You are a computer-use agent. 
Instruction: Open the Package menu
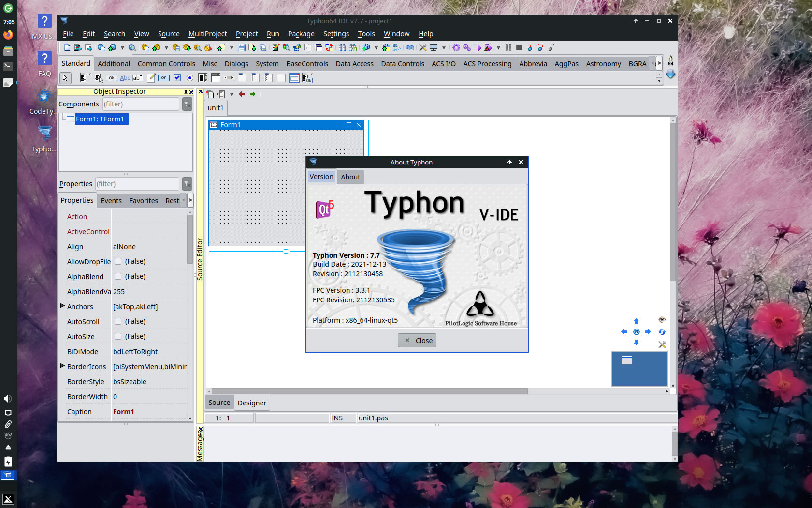coord(301,34)
